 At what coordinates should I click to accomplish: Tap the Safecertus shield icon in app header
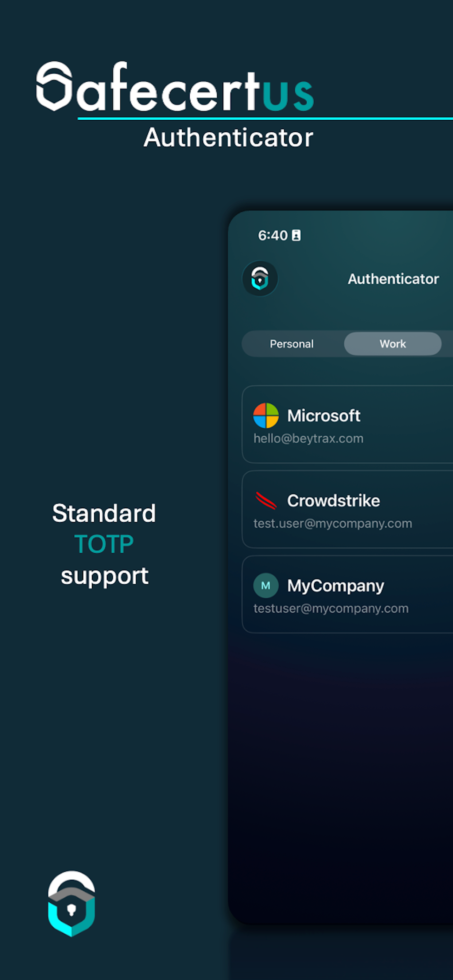[260, 279]
